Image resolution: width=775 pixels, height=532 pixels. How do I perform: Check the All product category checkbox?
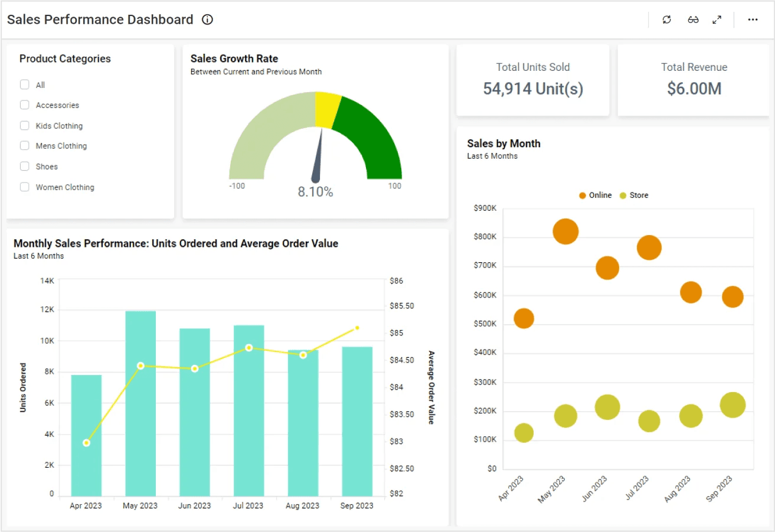click(25, 84)
